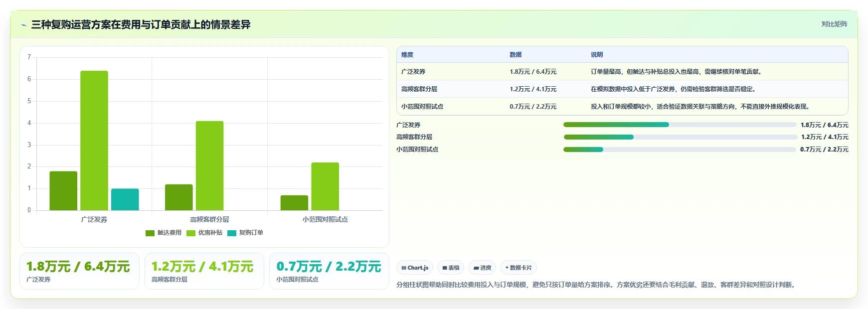Select the 进度 chip
Image resolution: width=868 pixels, height=309 pixels.
[482, 268]
